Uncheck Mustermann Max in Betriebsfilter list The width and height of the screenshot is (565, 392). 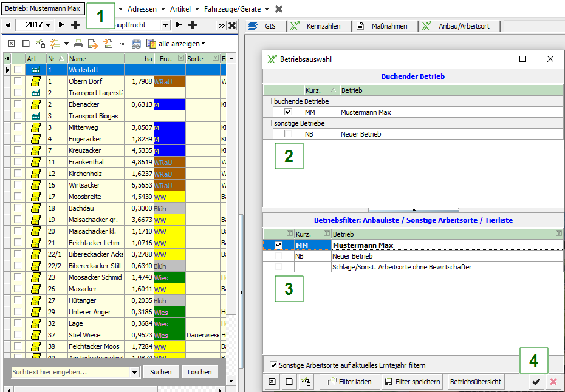[279, 245]
